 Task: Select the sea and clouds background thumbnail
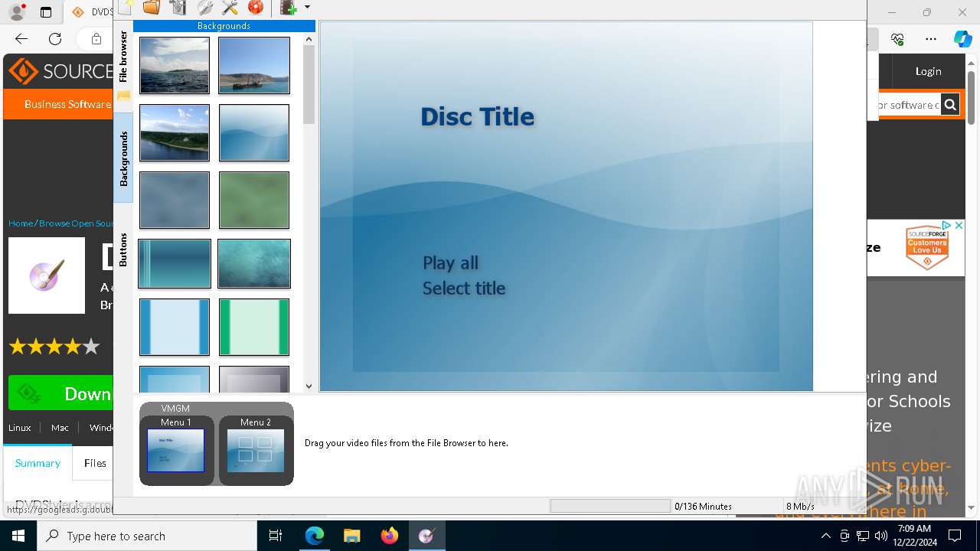coord(175,65)
